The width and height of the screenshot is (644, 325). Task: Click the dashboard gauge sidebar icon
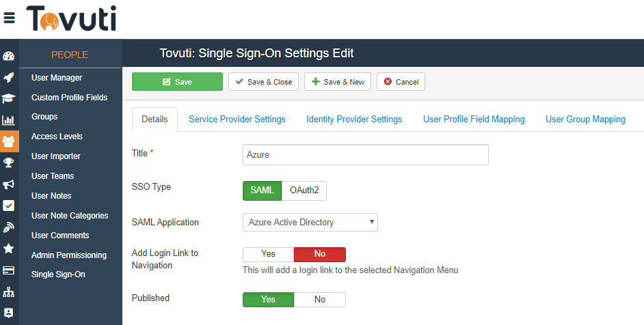(9, 56)
